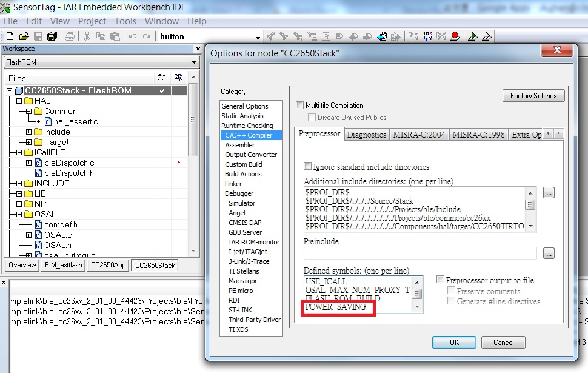Open the Tools menu

click(x=125, y=21)
